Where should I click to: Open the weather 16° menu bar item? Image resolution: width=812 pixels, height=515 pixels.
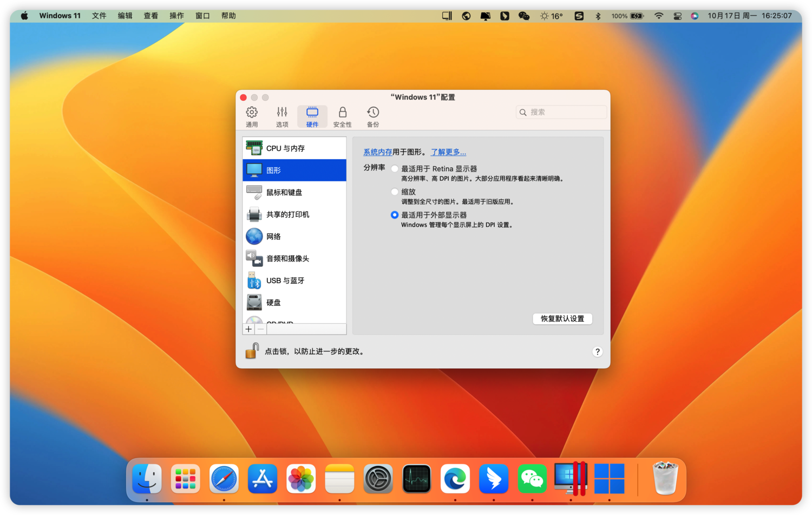[552, 16]
